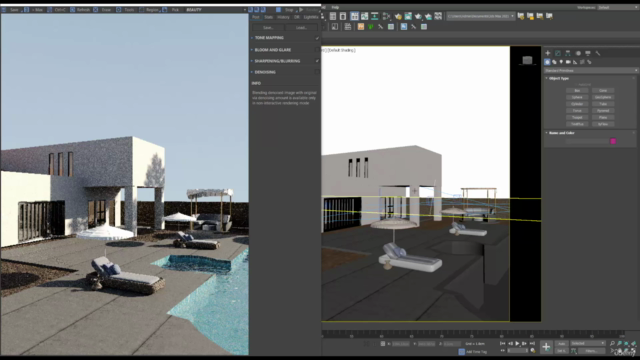The image size is (640, 360).
Task: Expand the TONE MAPPING section
Action: (x=269, y=38)
